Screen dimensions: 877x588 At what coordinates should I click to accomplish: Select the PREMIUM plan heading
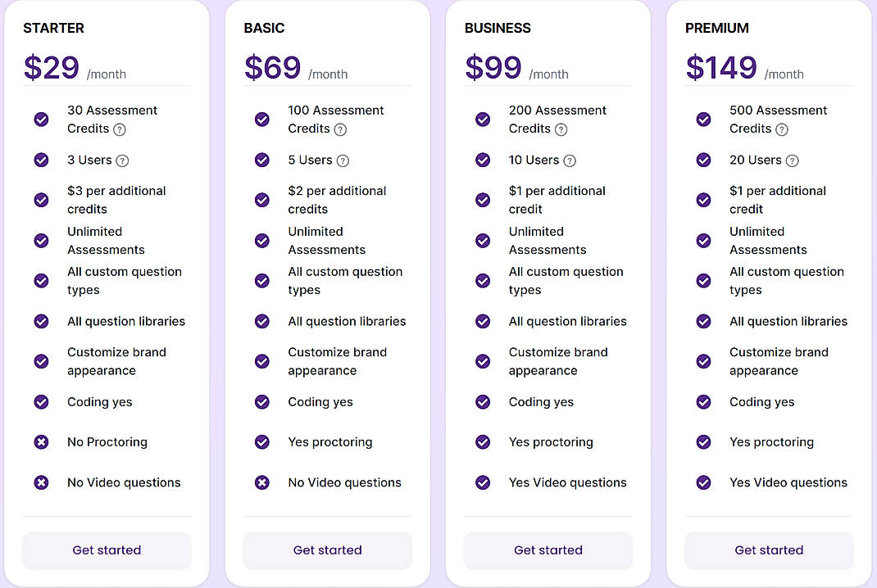click(717, 28)
